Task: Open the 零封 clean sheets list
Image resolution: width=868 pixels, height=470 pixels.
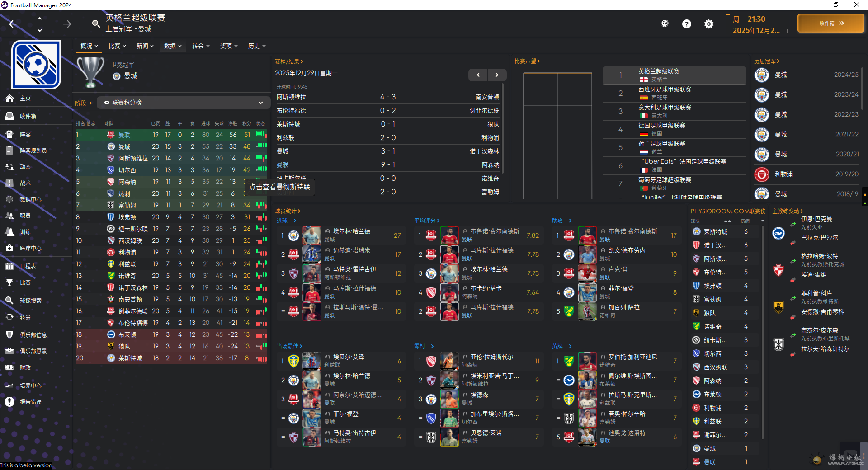Action: click(x=424, y=346)
